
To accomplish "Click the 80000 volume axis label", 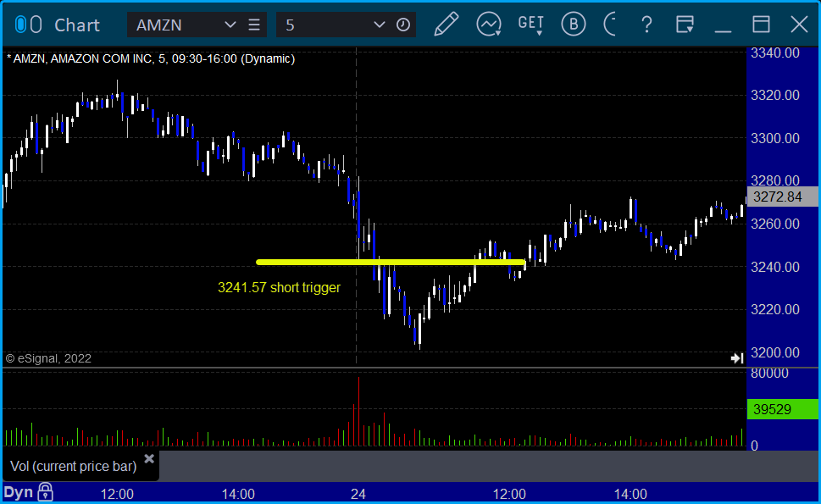I will (x=769, y=374).
